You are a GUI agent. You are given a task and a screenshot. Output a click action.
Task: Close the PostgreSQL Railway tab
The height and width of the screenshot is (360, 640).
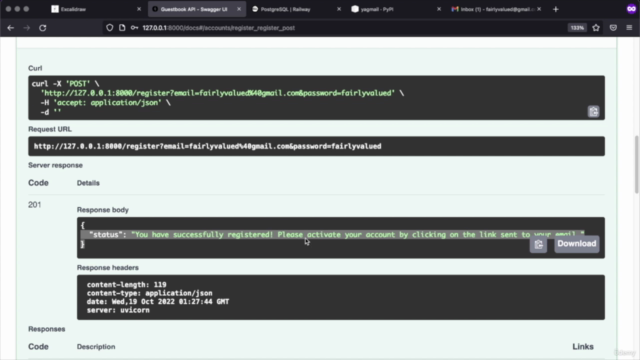pos(338,9)
